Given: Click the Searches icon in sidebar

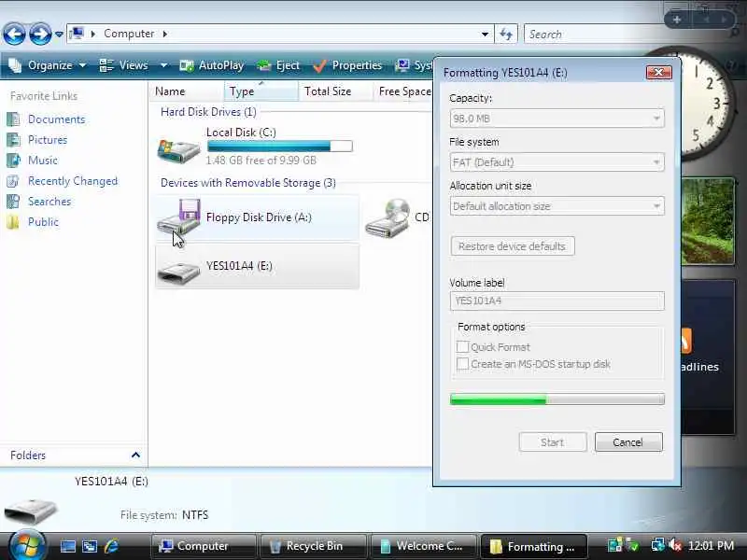Looking at the screenshot, I should pos(13,202).
